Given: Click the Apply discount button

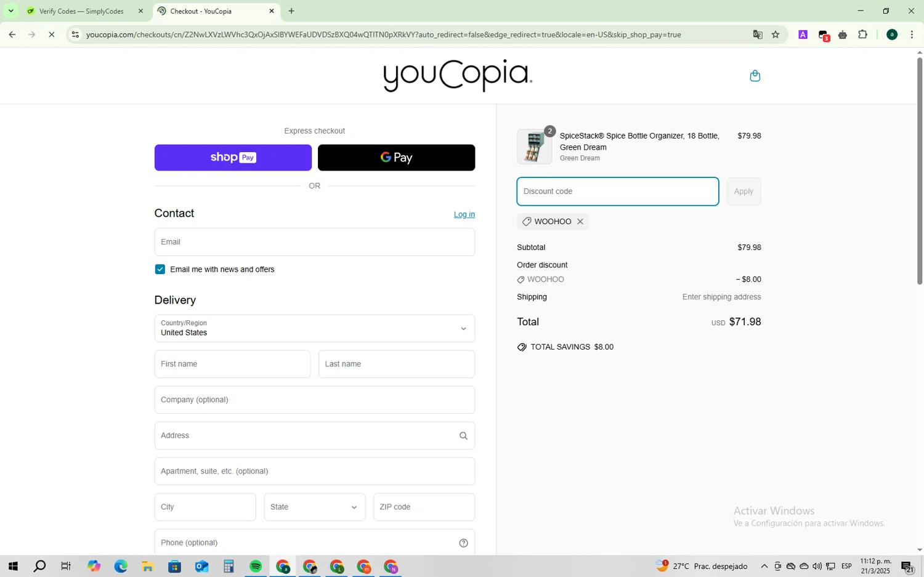Looking at the screenshot, I should coord(744,192).
